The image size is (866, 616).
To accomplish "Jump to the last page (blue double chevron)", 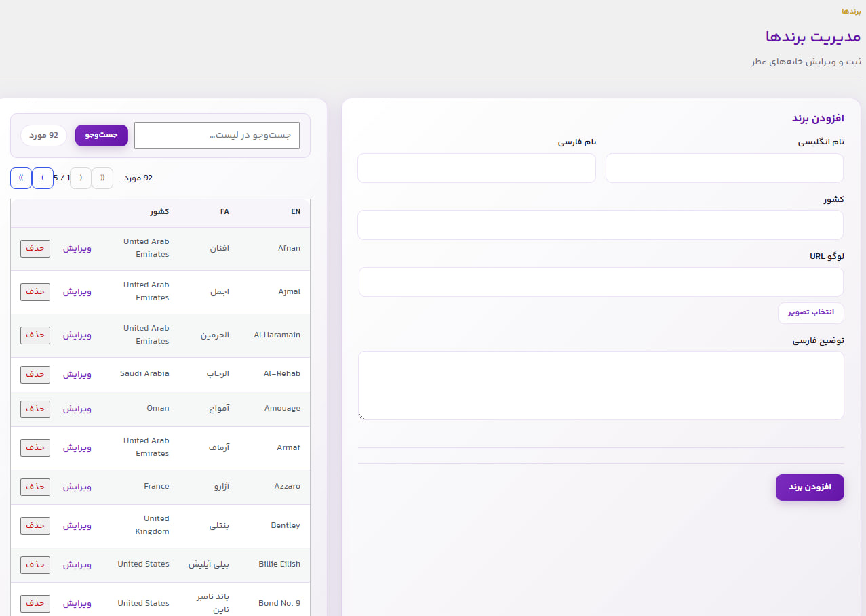I will (21, 178).
